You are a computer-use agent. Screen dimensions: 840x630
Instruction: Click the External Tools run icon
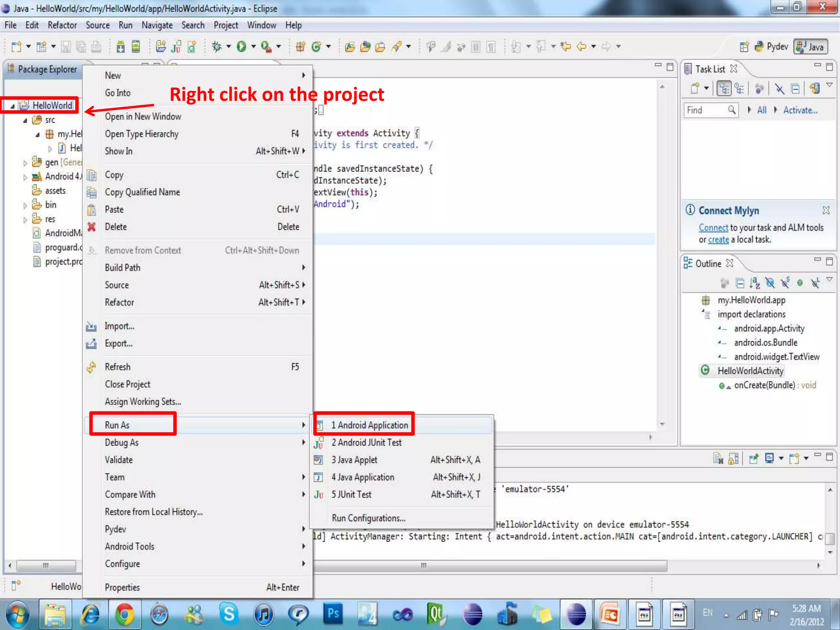pyautogui.click(x=266, y=47)
